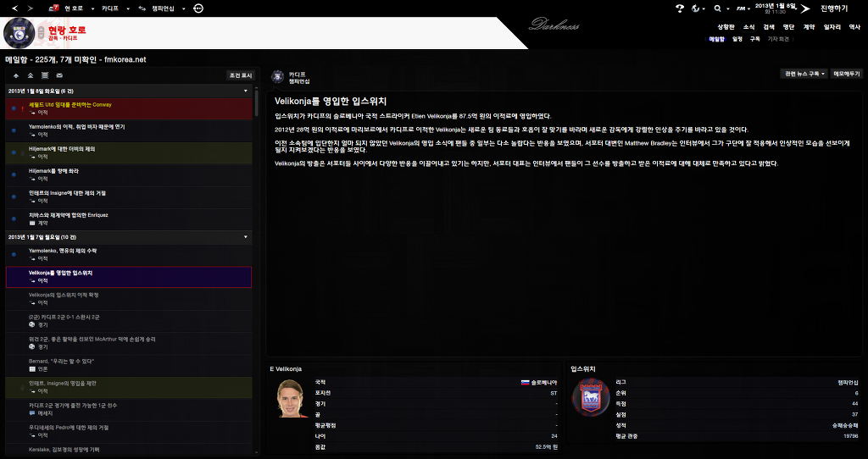Click E Velikonja's player portrait

(x=291, y=398)
